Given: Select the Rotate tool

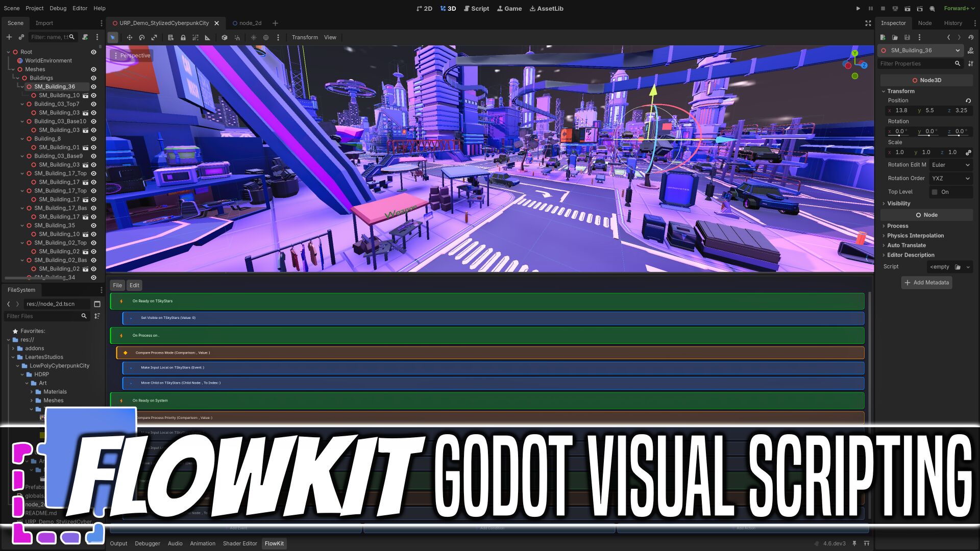Looking at the screenshot, I should 141,37.
